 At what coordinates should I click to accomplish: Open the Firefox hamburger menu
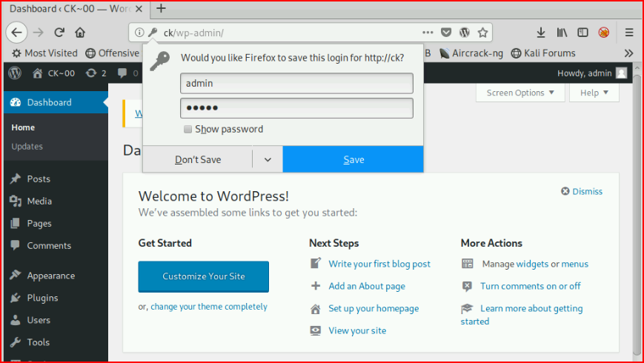[629, 33]
